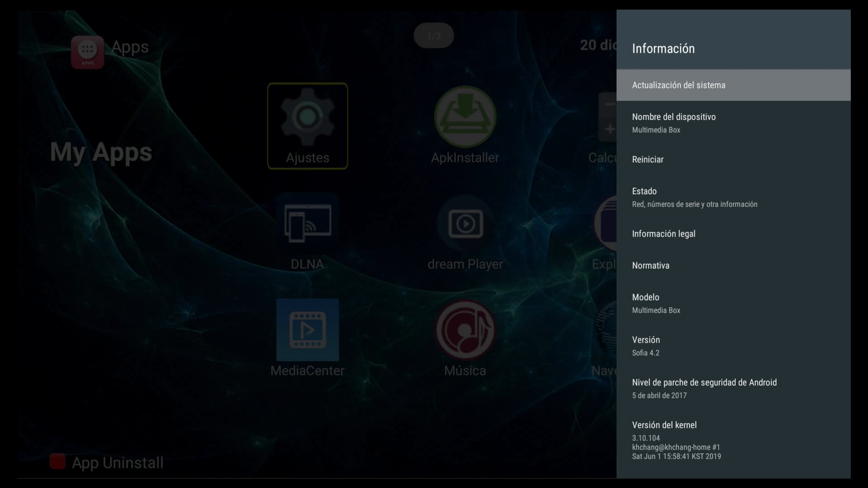Launch ApkInstaller app icon
Image resolution: width=868 pixels, height=488 pixels.
[465, 117]
